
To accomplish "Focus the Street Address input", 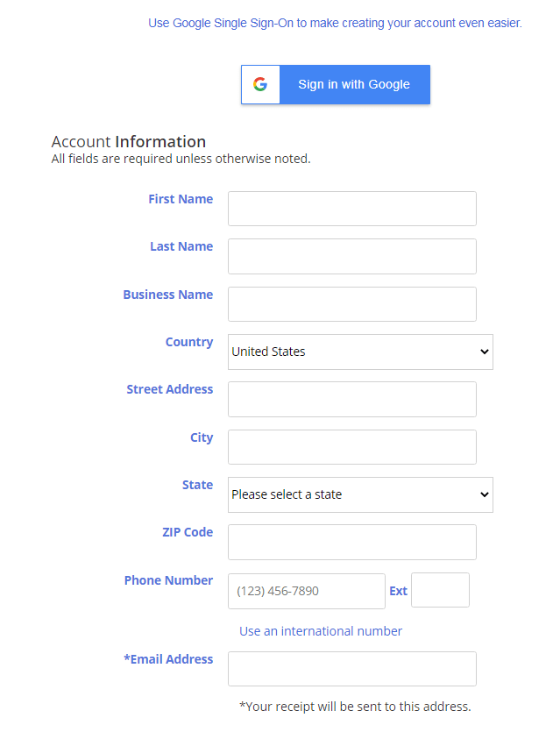I will (351, 399).
